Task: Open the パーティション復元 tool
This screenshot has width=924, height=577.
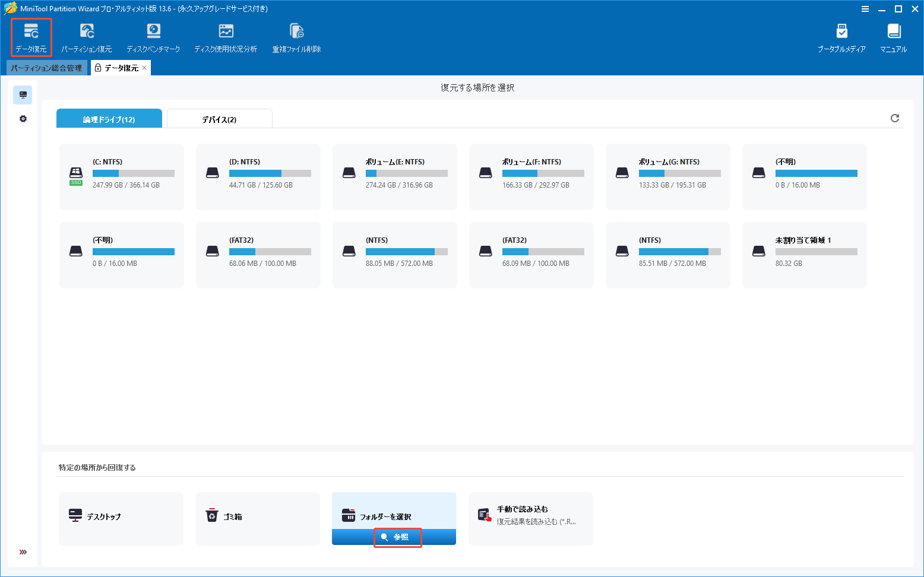Action: (87, 36)
